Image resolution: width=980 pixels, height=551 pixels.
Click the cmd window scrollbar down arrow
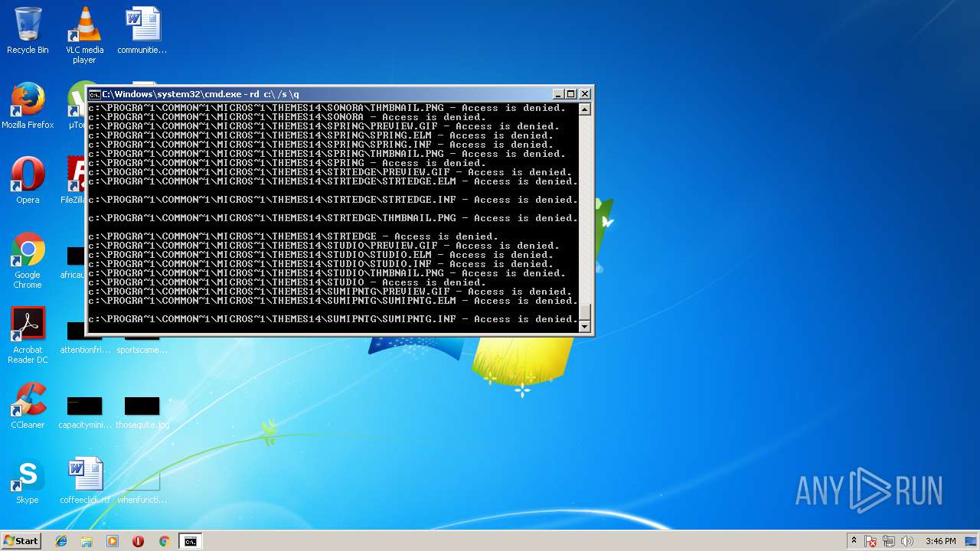[x=585, y=327]
